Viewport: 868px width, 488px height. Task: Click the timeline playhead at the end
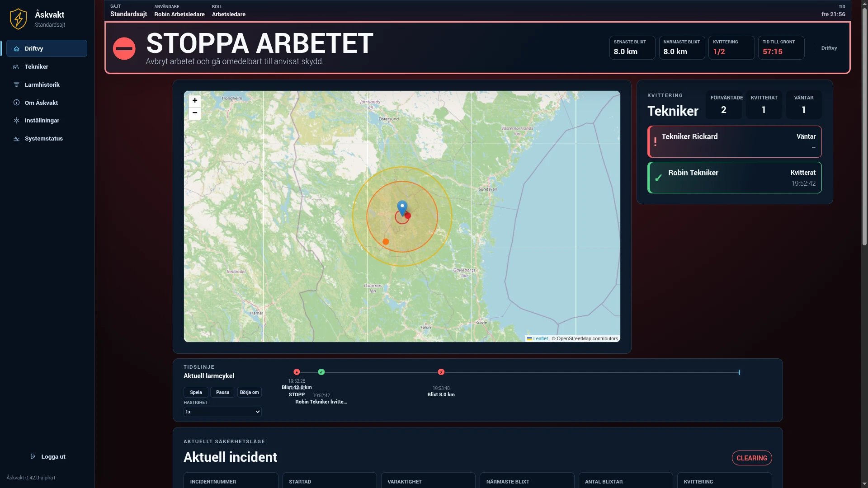click(x=739, y=372)
